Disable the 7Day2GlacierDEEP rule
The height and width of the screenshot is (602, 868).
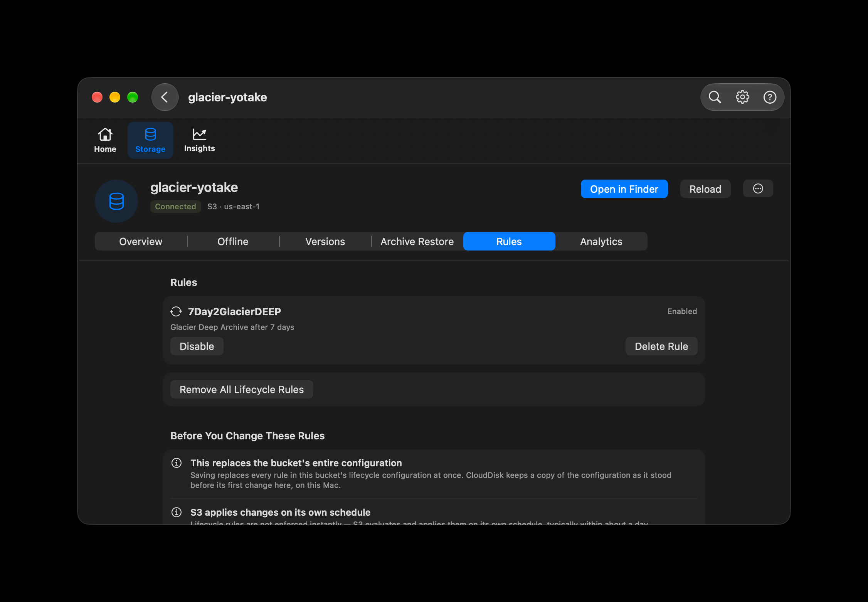[197, 346]
